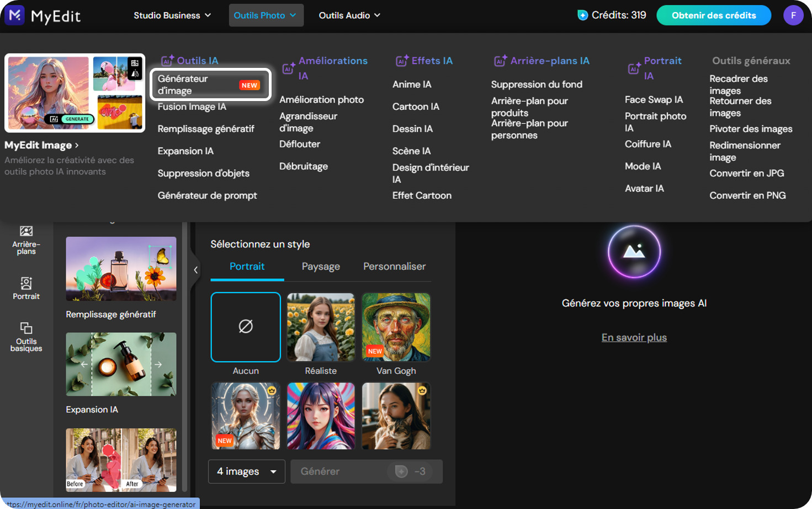Select the Débruitage tool

pyautogui.click(x=304, y=166)
